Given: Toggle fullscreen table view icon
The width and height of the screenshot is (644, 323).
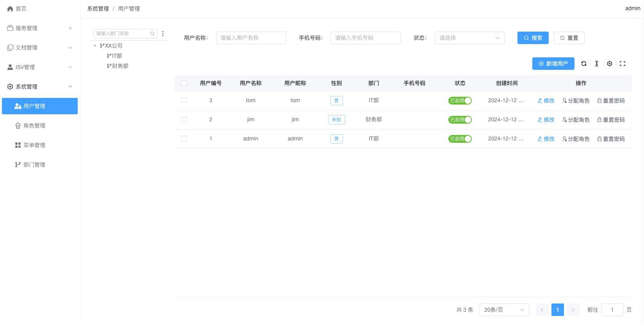Looking at the screenshot, I should 622,64.
